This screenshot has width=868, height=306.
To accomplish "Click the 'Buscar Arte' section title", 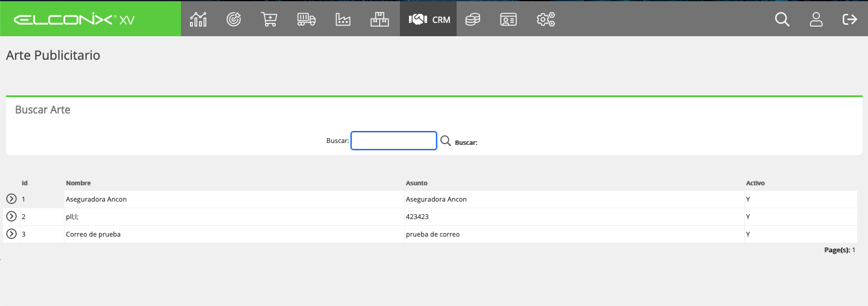I will click(43, 110).
